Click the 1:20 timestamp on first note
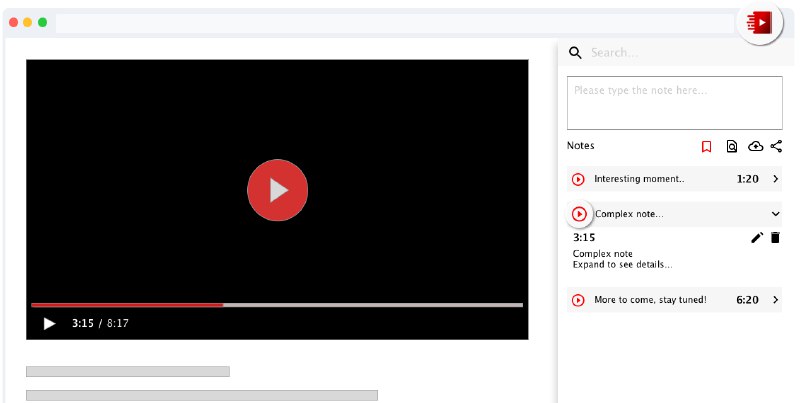 pos(747,179)
